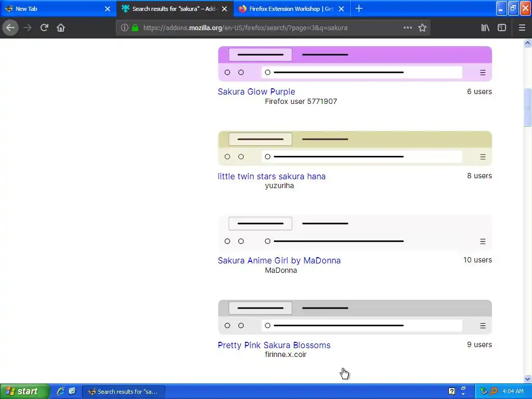532x399 pixels.
Task: Open a new tab with the plus
Action: 358,8
